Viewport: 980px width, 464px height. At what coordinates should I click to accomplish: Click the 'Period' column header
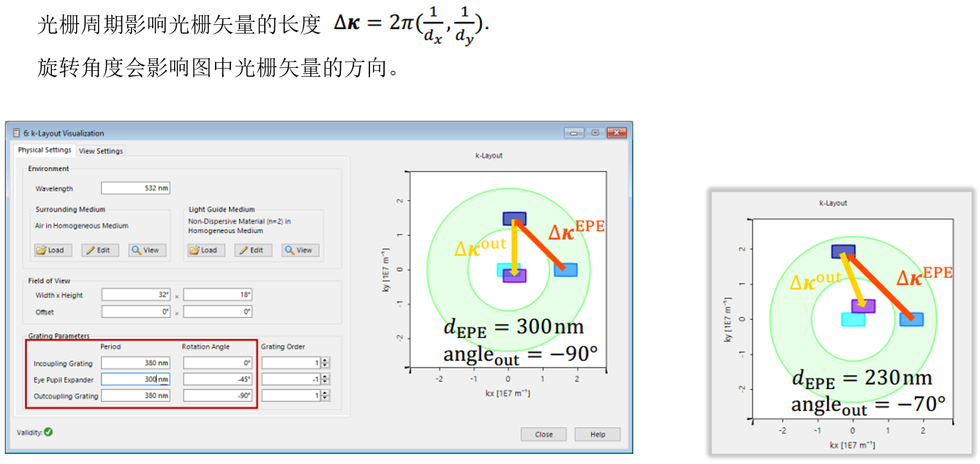110,346
